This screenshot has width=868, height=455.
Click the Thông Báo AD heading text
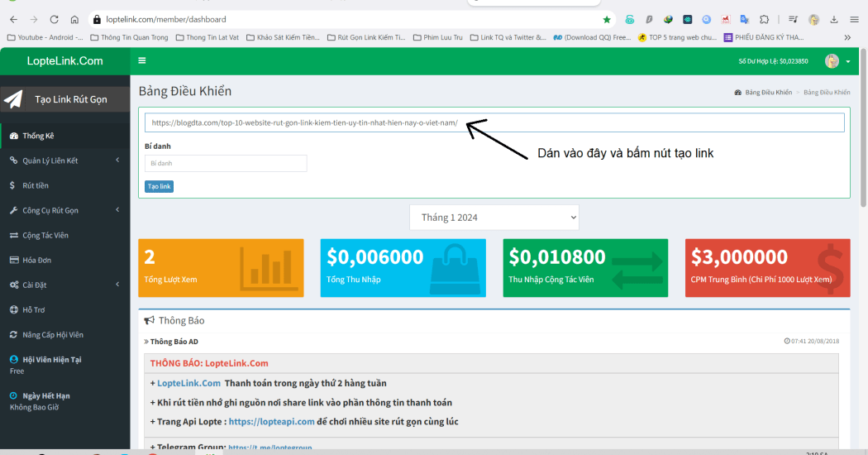[x=174, y=342]
